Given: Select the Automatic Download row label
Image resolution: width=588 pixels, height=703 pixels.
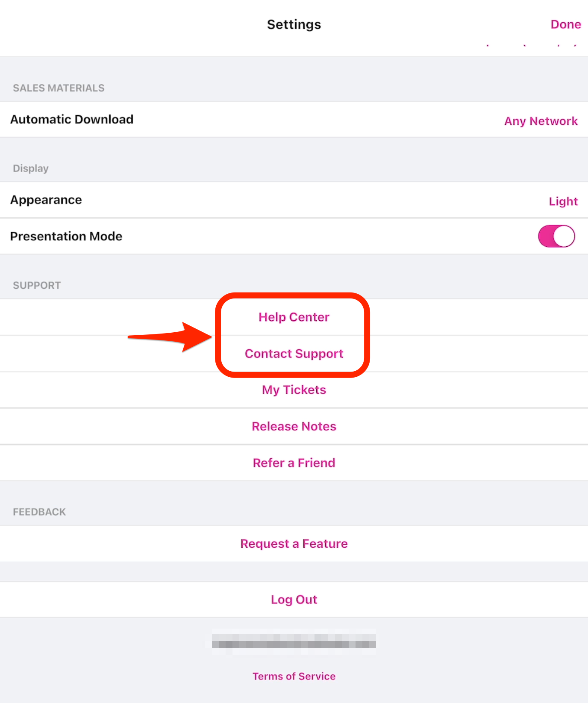Looking at the screenshot, I should [72, 119].
